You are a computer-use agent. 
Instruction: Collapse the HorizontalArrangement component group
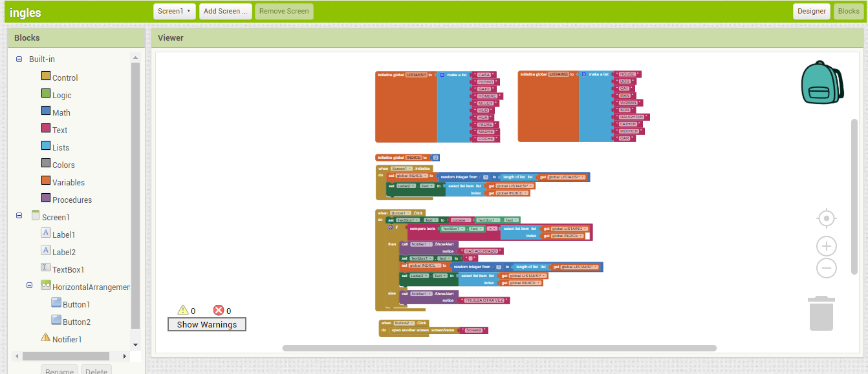(x=28, y=285)
